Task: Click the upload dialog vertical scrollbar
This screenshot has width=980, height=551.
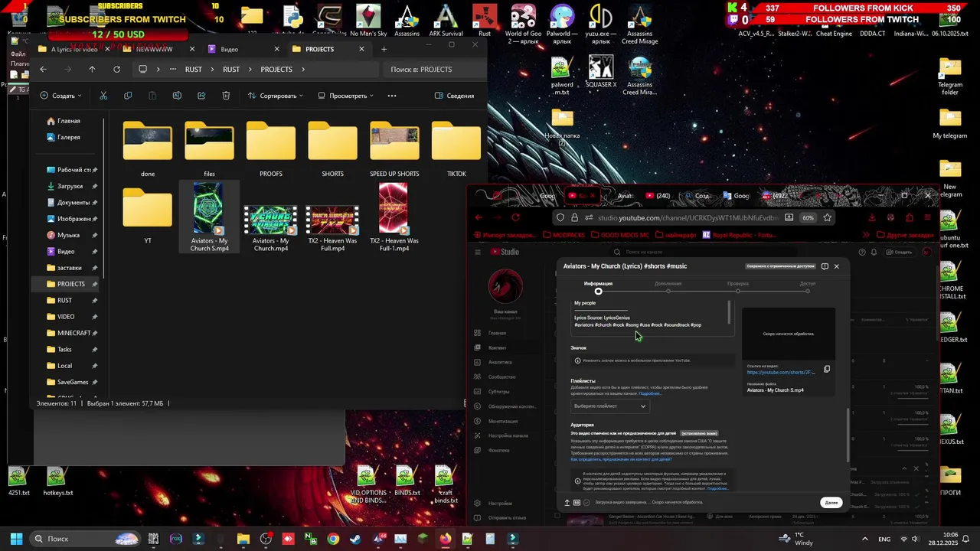Action: [x=848, y=435]
